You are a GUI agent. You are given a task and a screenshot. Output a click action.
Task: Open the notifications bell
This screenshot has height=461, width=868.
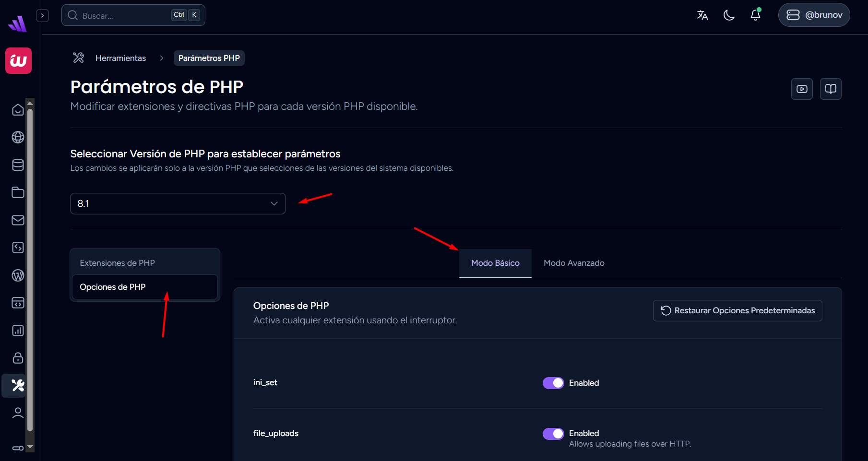tap(755, 15)
